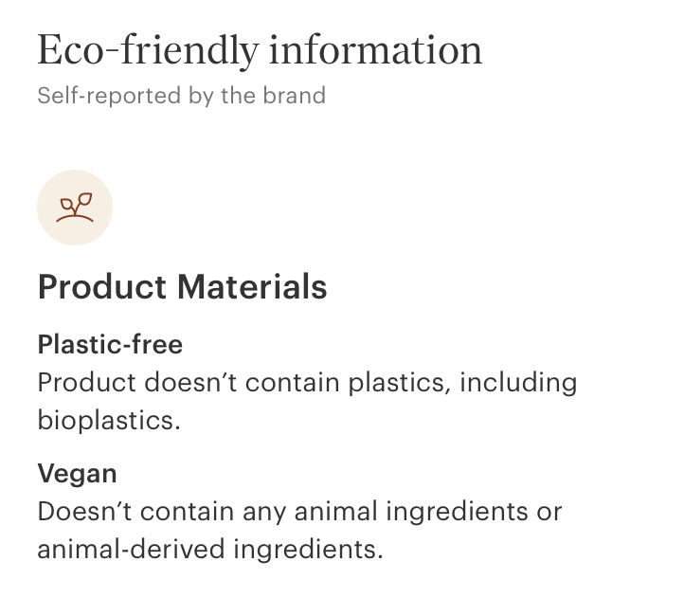
Task: Click the "Eco-friendly information" heading
Action: tap(260, 50)
